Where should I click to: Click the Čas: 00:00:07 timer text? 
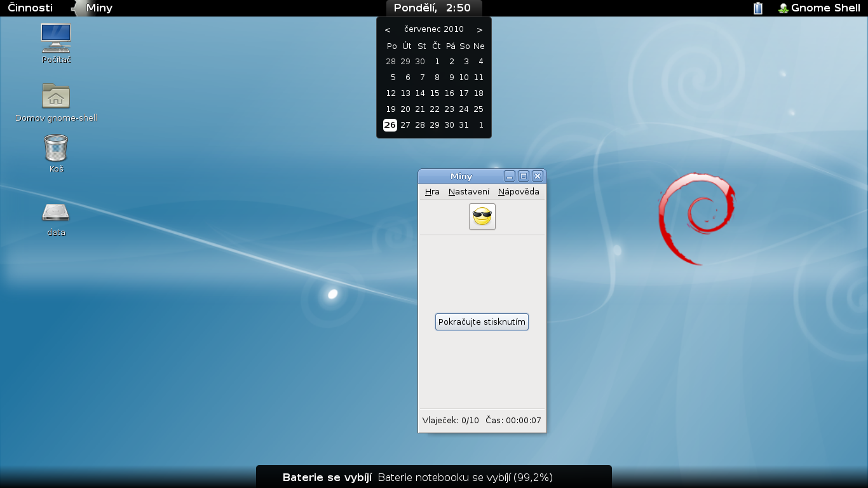[x=513, y=421]
